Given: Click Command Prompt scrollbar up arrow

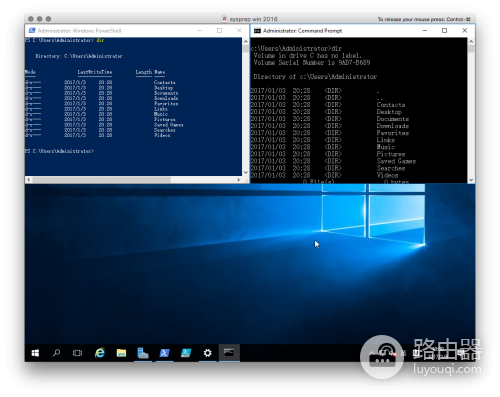Looking at the screenshot, I should pos(471,42).
